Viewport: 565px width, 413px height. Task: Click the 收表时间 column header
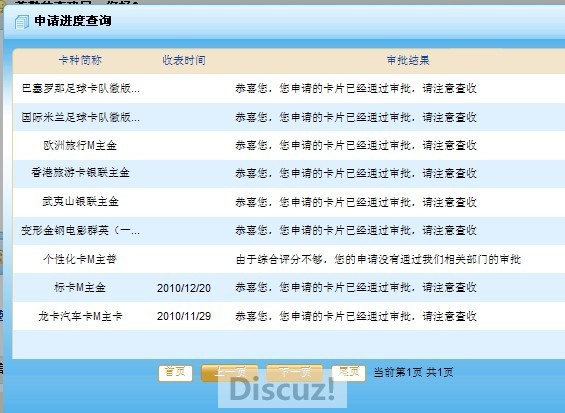184,60
